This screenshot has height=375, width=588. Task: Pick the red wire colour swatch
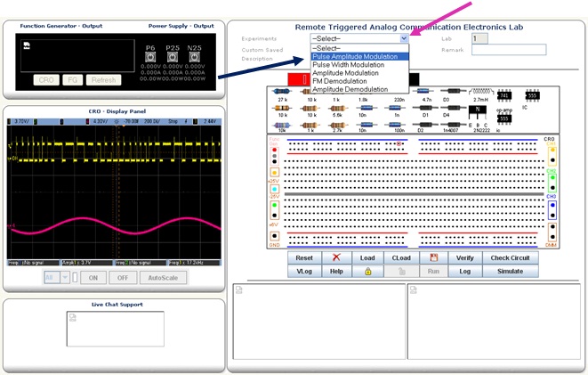tap(299, 79)
